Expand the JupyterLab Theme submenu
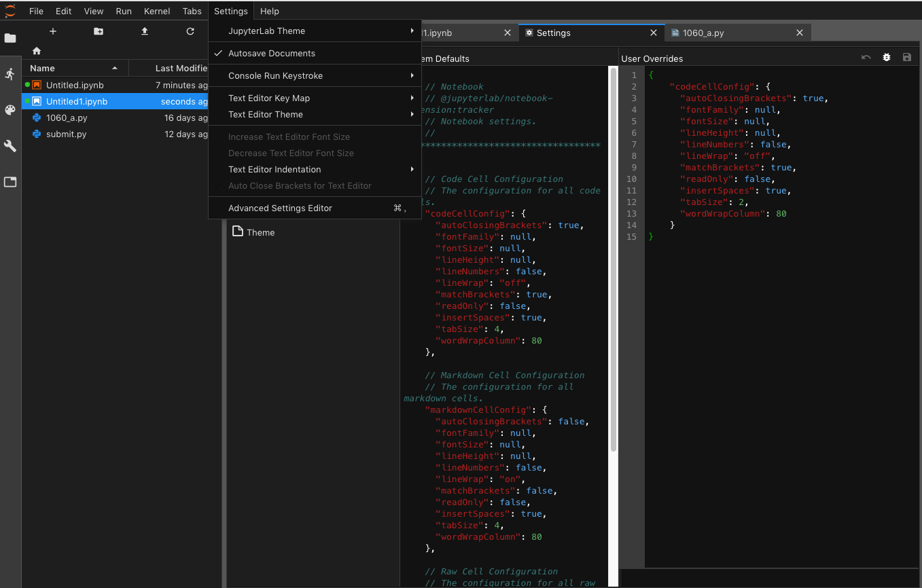 [x=315, y=31]
